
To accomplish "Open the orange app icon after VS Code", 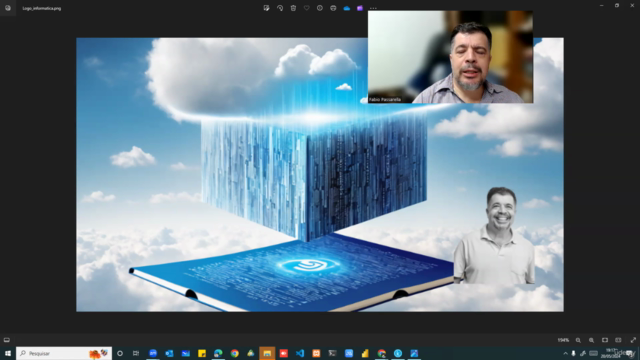I will 316,353.
